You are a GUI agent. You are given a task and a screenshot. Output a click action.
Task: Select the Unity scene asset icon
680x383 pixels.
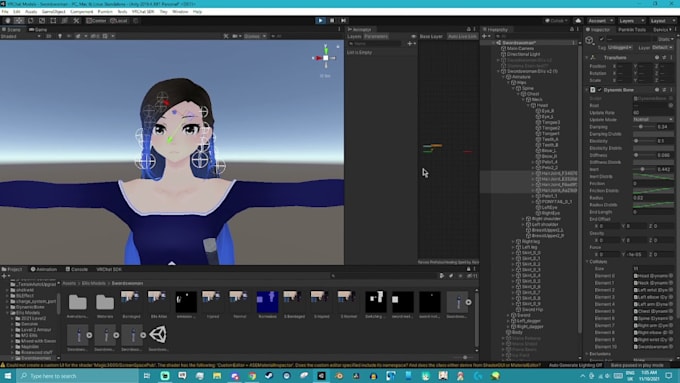click(x=158, y=334)
